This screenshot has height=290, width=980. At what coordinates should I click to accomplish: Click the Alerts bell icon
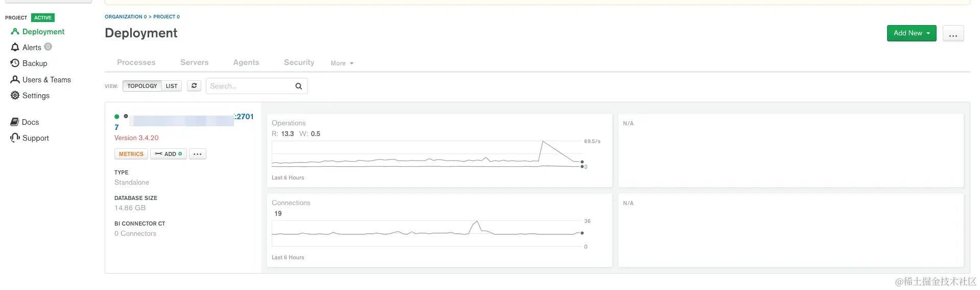pyautogui.click(x=15, y=48)
